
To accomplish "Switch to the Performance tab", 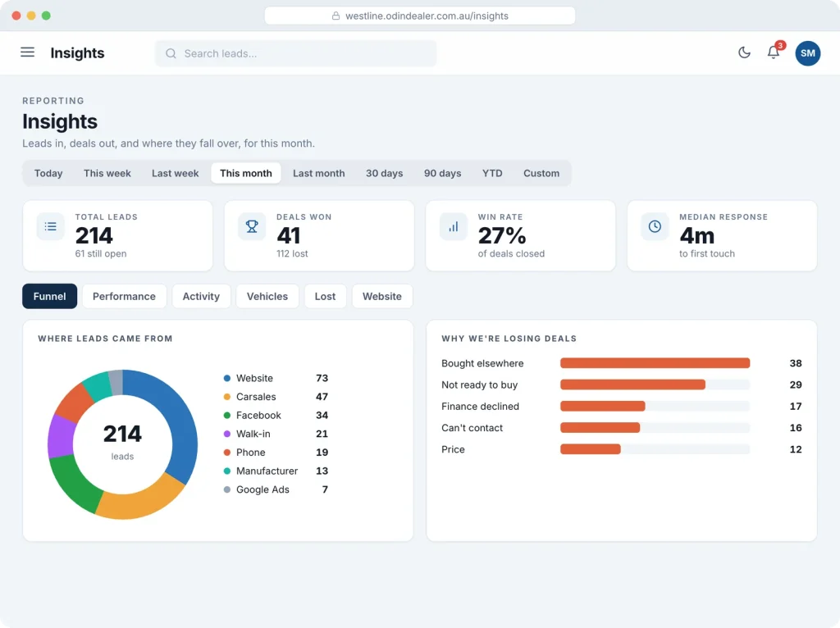I will (x=125, y=296).
